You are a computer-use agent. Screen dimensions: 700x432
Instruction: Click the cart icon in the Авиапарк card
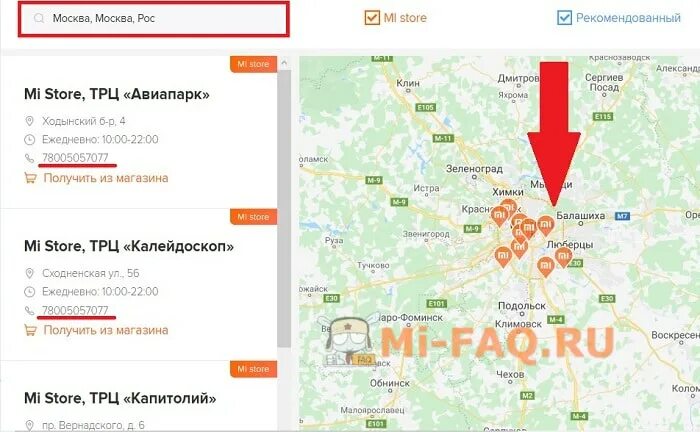tap(30, 178)
